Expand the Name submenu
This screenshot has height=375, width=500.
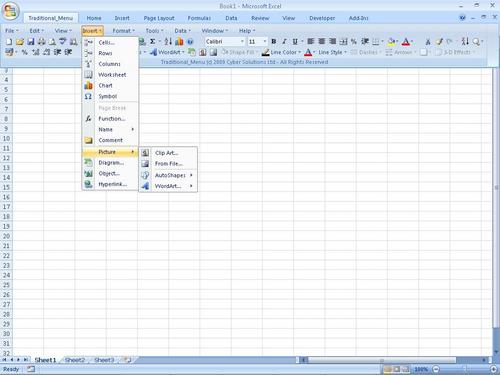coord(110,129)
